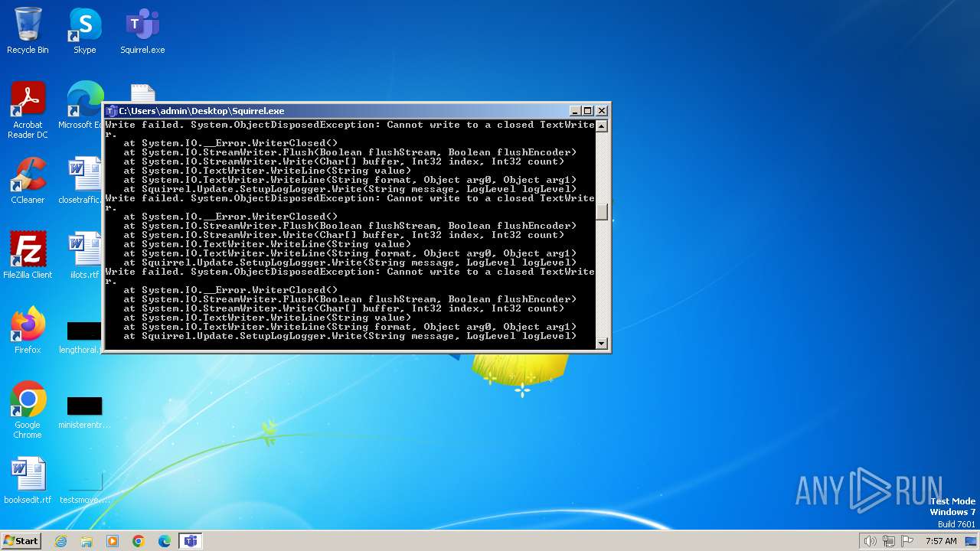Select the ministerentr file icon

(x=84, y=412)
